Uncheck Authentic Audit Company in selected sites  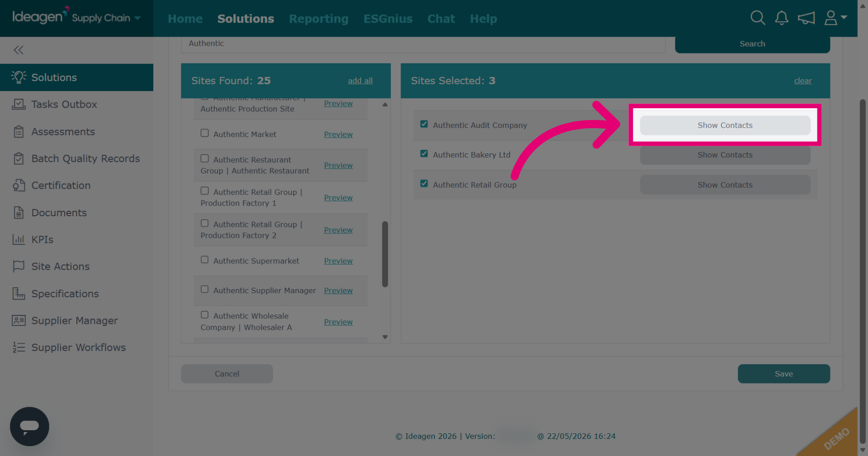point(424,124)
